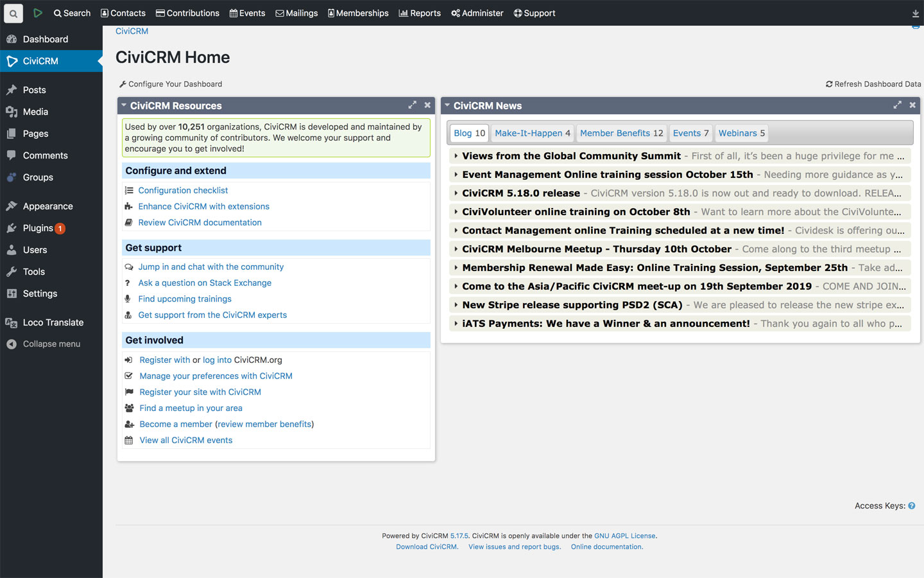Viewport: 924px width, 578px height.
Task: Click View all CiviCRM events
Action: coord(186,441)
